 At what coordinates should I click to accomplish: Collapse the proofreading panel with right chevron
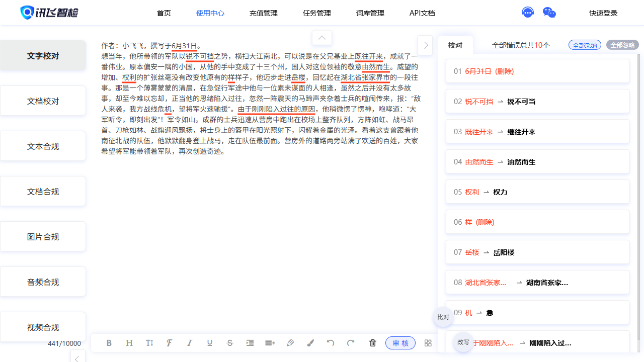click(426, 45)
